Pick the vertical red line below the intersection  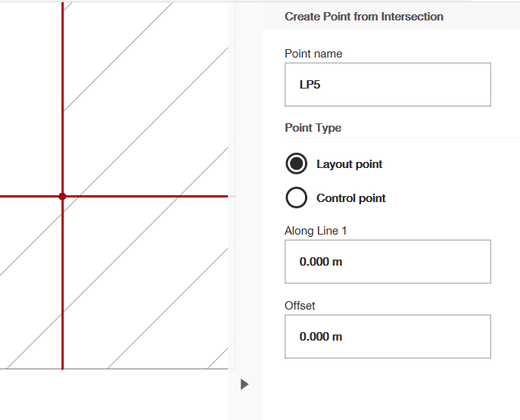click(62, 288)
